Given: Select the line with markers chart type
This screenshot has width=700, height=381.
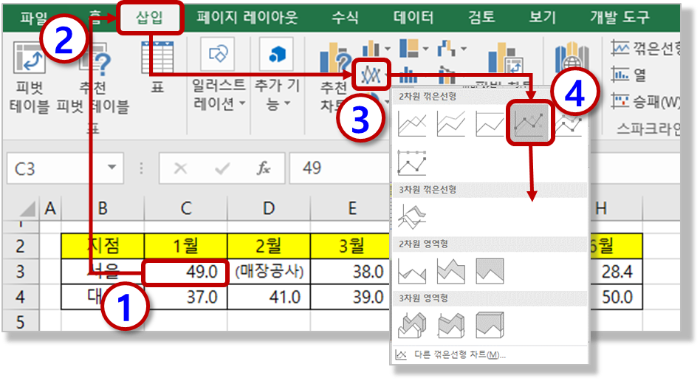Looking at the screenshot, I should 530,123.
